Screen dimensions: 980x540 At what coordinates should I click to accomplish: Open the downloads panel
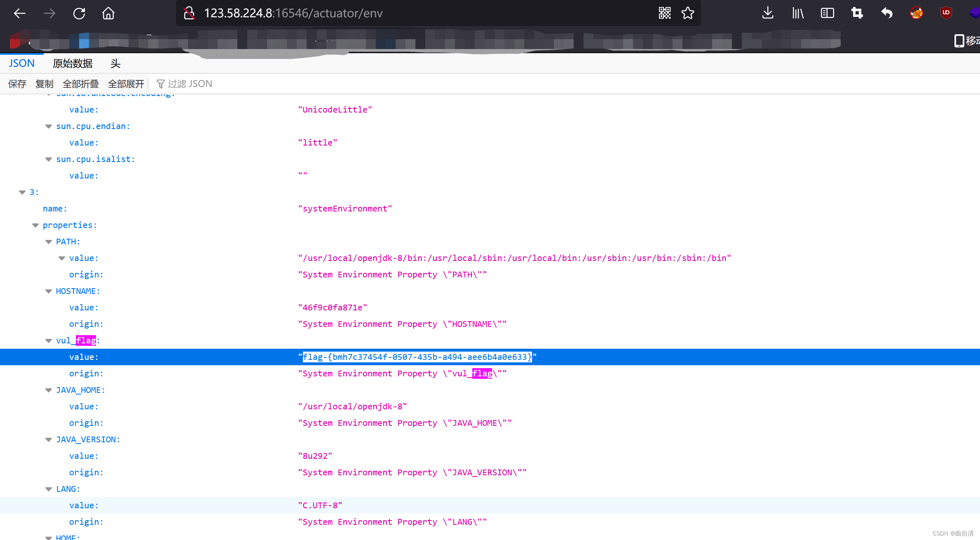[x=767, y=13]
